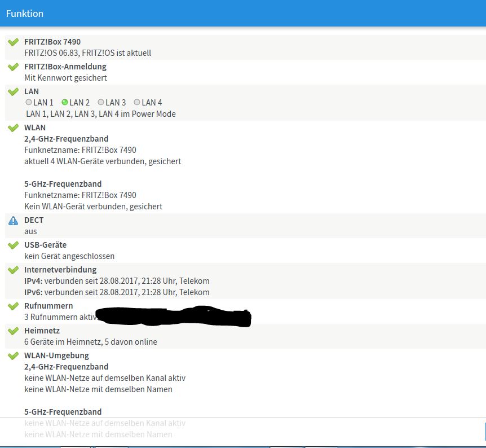Click the text 'Mit Kennwort gesichert'
Image resolution: width=486 pixels, height=448 pixels.
[65, 78]
